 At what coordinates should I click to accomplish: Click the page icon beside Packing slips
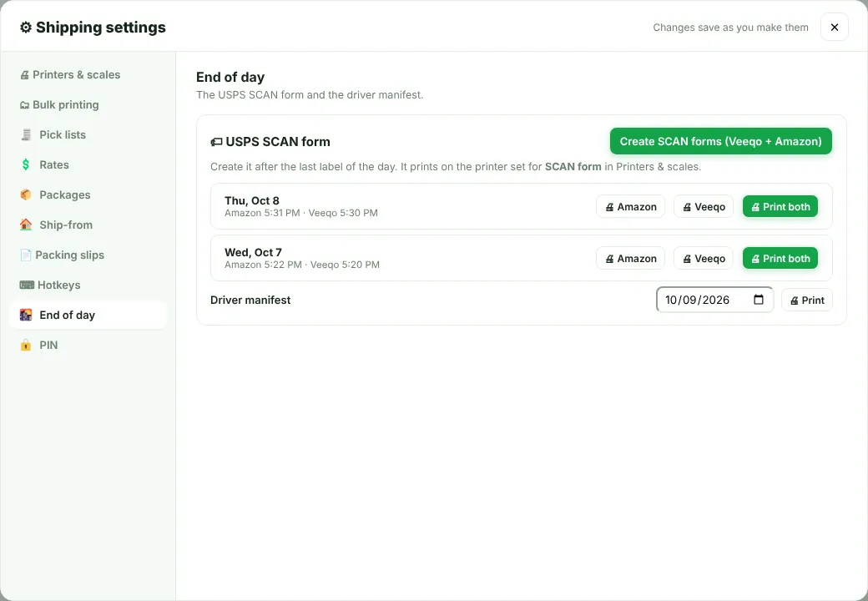coord(26,255)
